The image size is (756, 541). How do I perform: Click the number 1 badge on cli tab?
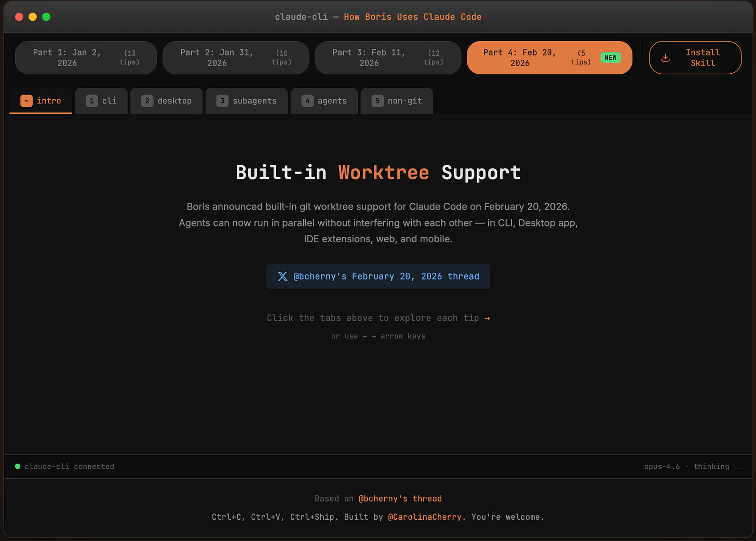pos(92,101)
